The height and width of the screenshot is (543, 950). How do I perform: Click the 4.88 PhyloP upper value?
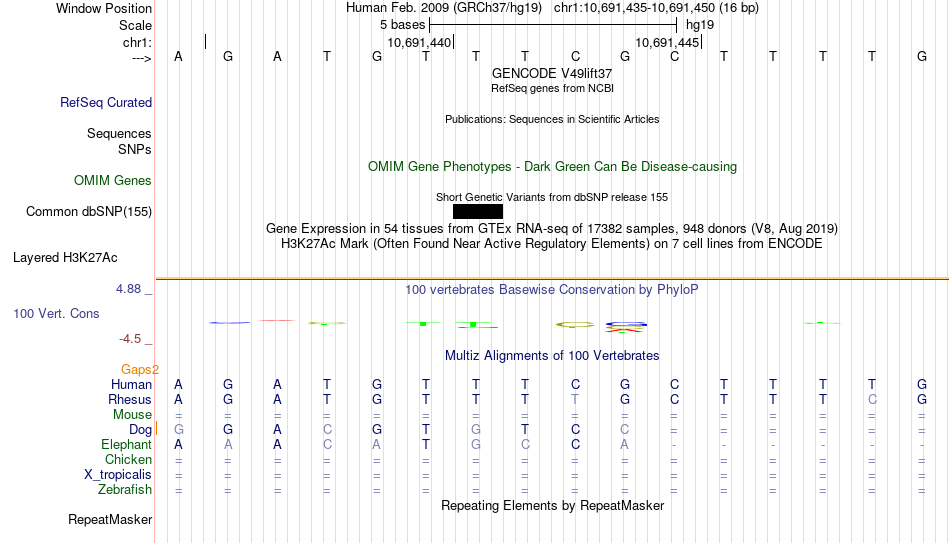pos(128,289)
